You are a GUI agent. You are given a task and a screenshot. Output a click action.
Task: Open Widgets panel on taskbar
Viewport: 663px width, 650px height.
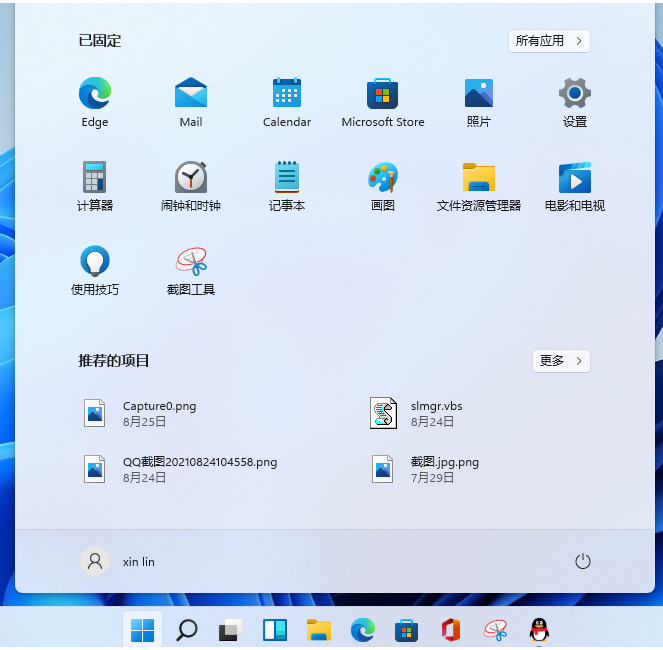[x=274, y=630]
